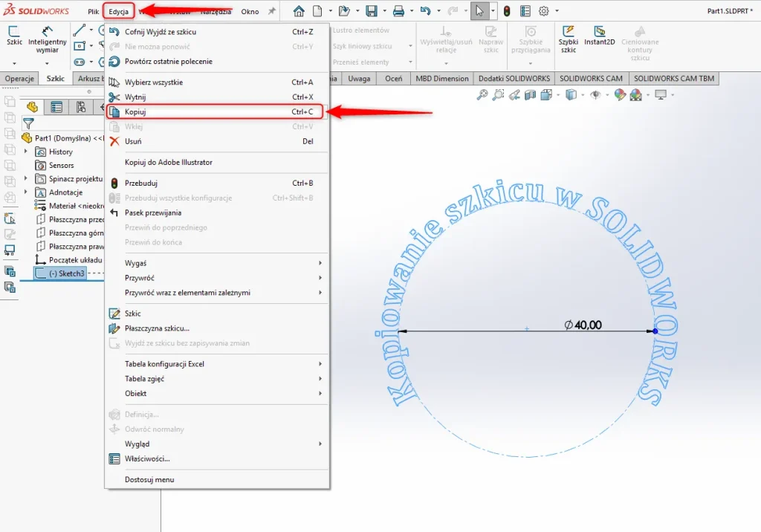Open the Section view icon in the view toolbar
761x532 pixels.
click(x=531, y=95)
